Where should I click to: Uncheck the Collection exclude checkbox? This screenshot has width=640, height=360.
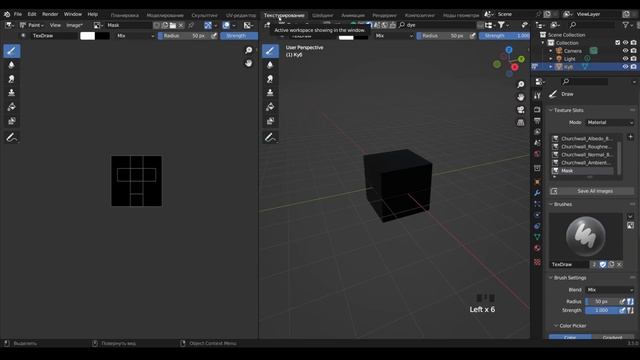[617, 42]
